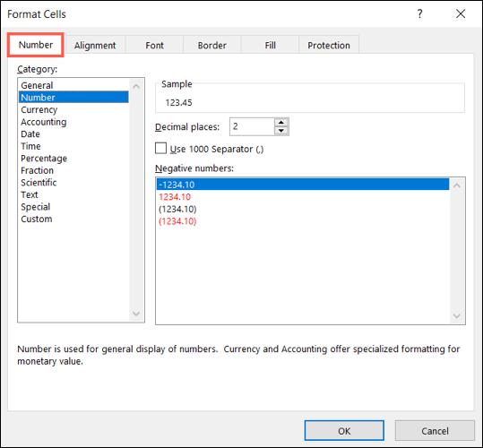
Task: Click the Category list scroll up arrow
Action: (136, 87)
